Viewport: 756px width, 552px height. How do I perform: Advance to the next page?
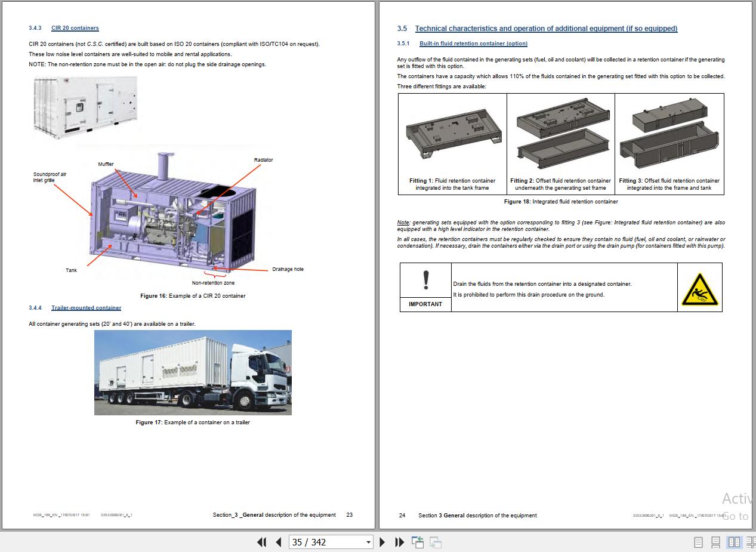(382, 542)
